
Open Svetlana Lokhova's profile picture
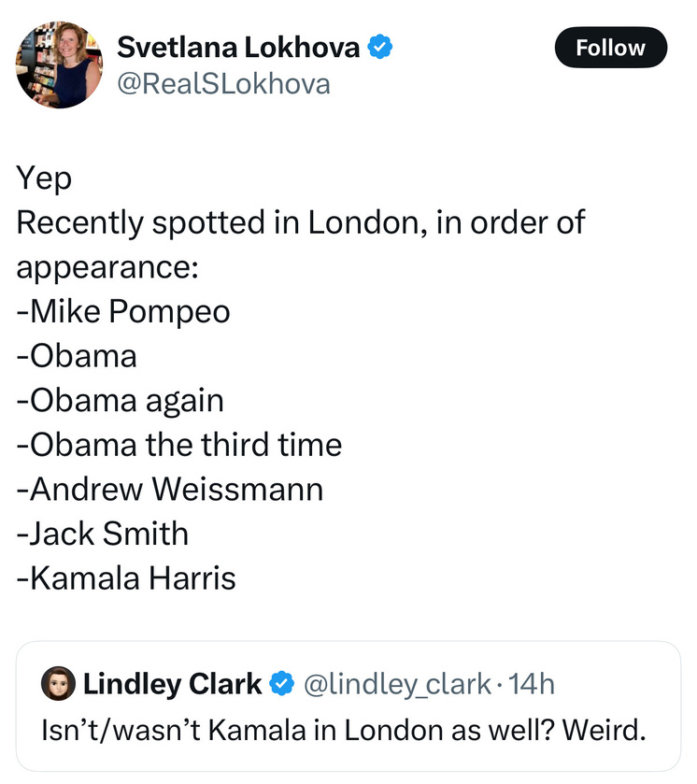pos(58,66)
